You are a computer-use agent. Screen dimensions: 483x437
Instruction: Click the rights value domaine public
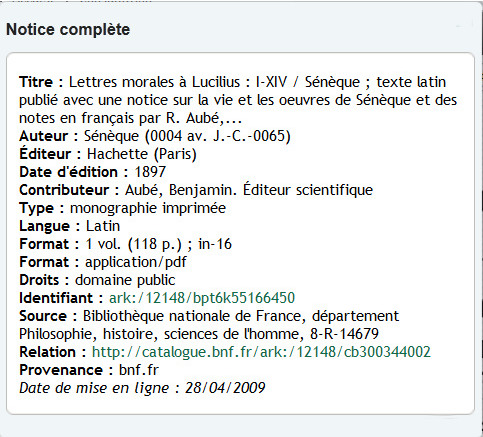(x=125, y=280)
